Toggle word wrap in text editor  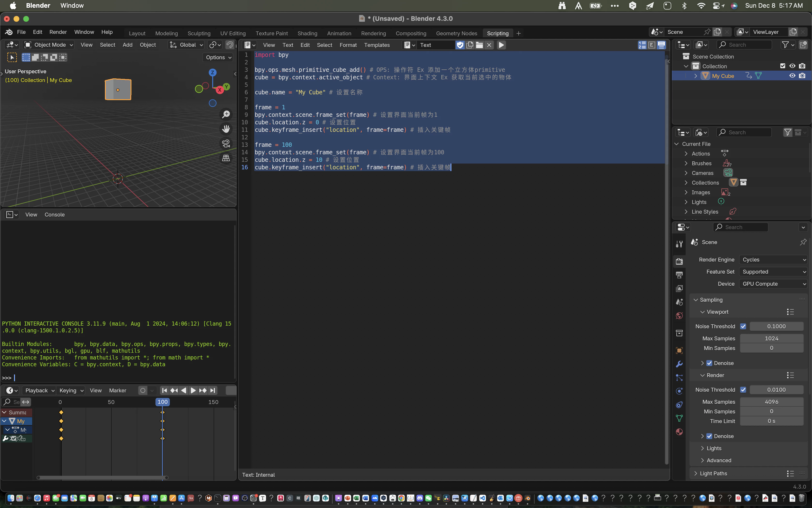[652, 45]
